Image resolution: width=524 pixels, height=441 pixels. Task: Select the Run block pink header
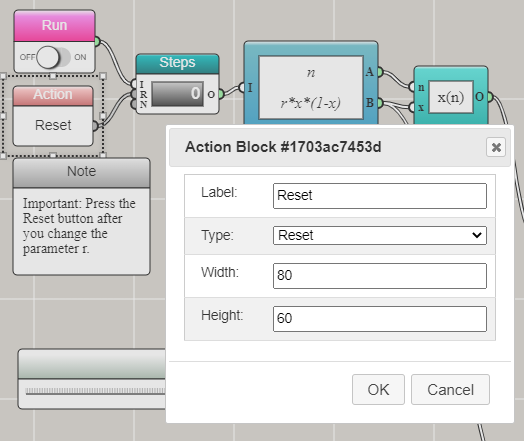(x=54, y=26)
